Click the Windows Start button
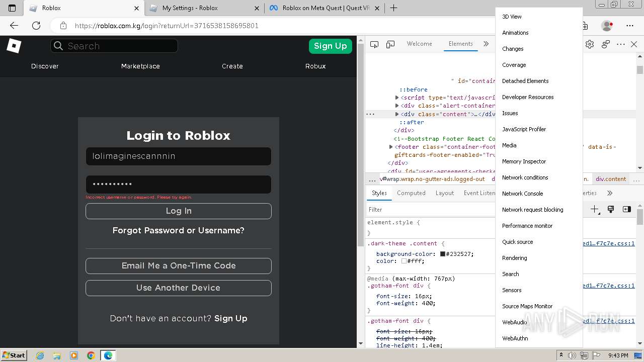 [x=14, y=355]
